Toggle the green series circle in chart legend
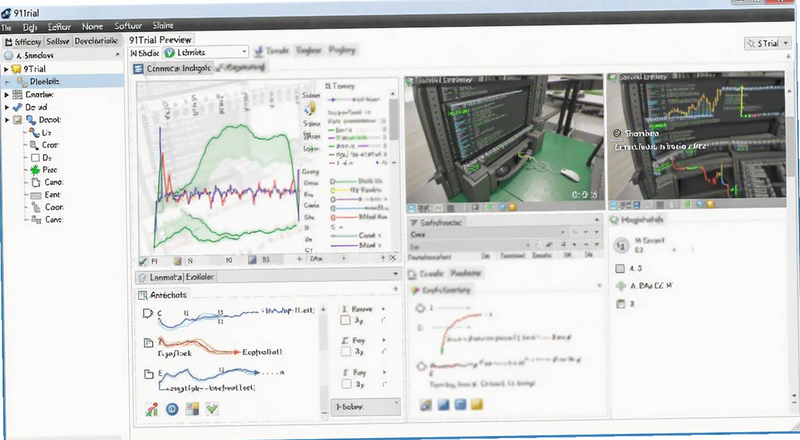Image resolution: width=800 pixels, height=440 pixels. point(333,182)
